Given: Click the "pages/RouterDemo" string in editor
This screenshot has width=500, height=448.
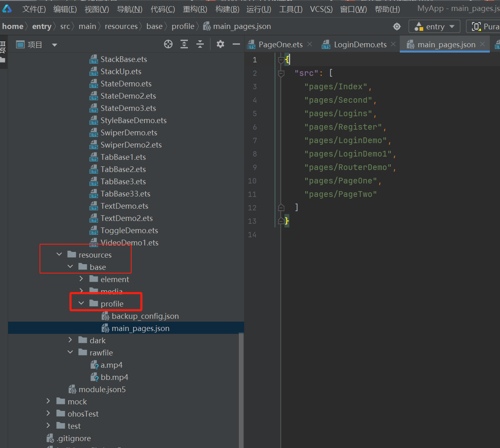Looking at the screenshot, I should (348, 168).
